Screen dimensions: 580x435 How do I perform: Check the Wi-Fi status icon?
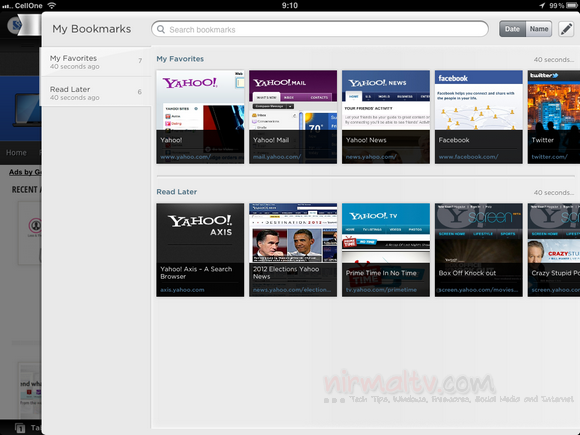click(x=52, y=5)
